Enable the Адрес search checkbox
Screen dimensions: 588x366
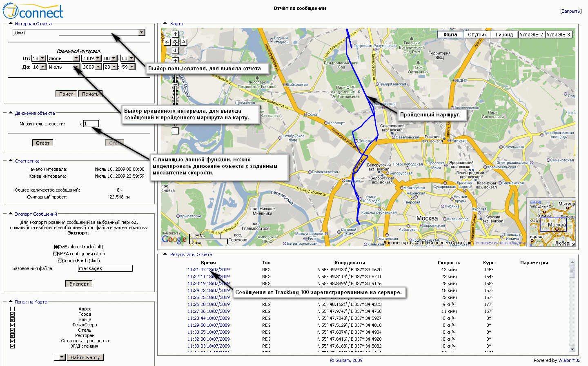point(12,309)
